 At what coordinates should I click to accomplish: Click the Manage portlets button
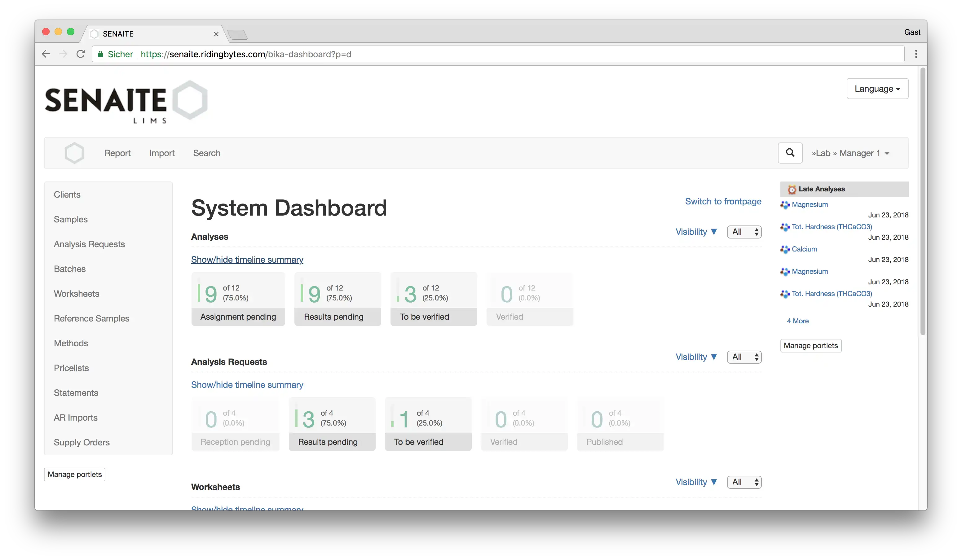pyautogui.click(x=810, y=345)
